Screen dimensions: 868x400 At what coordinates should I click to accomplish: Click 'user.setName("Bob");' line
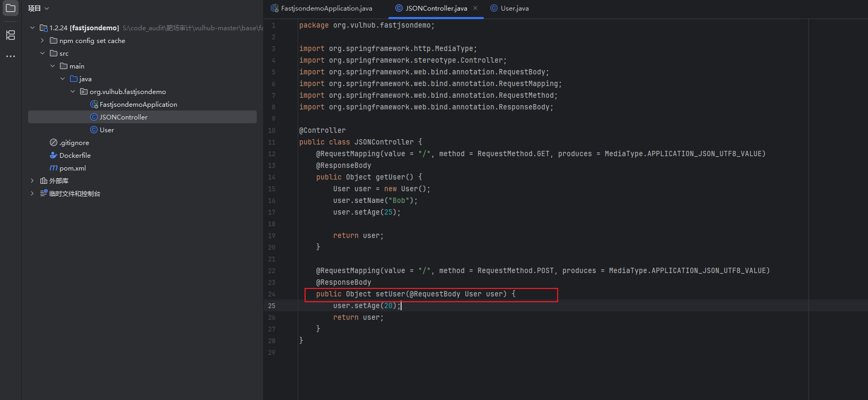coord(376,201)
